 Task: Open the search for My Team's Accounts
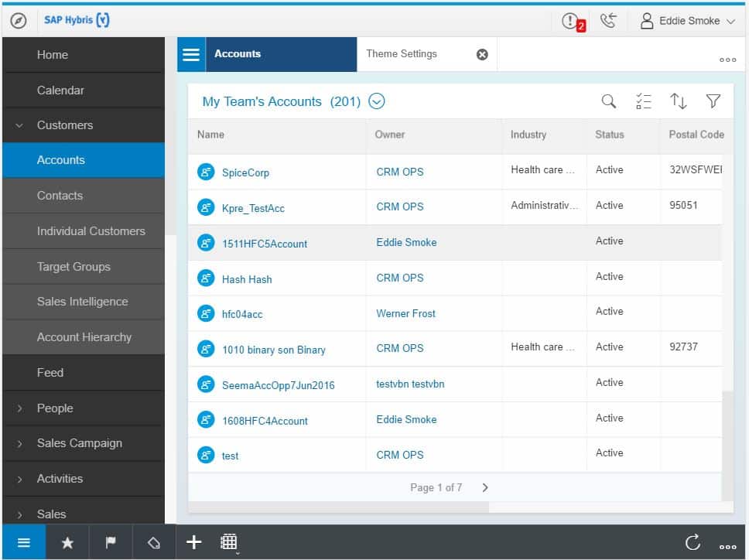[x=608, y=101]
